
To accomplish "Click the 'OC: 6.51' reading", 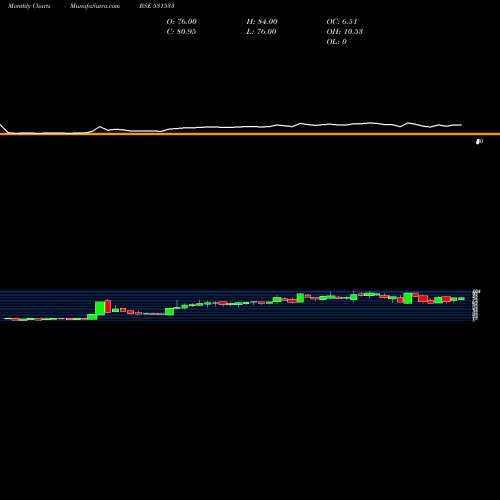I will [342, 22].
